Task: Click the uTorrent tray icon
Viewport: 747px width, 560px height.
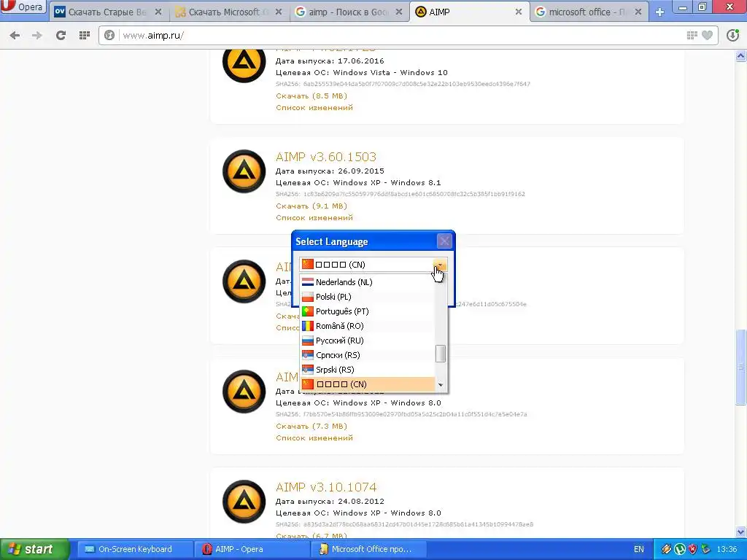Action: tap(680, 549)
